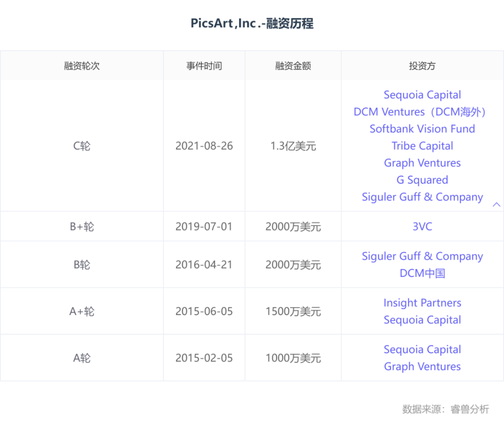Open the Tribe Capital link
504x435 pixels.
(422, 146)
